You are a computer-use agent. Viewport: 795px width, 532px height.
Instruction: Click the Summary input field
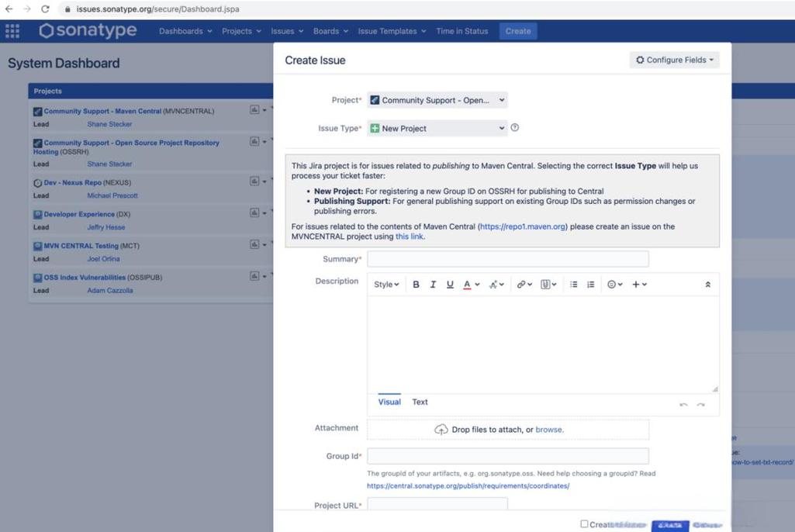[x=508, y=259]
